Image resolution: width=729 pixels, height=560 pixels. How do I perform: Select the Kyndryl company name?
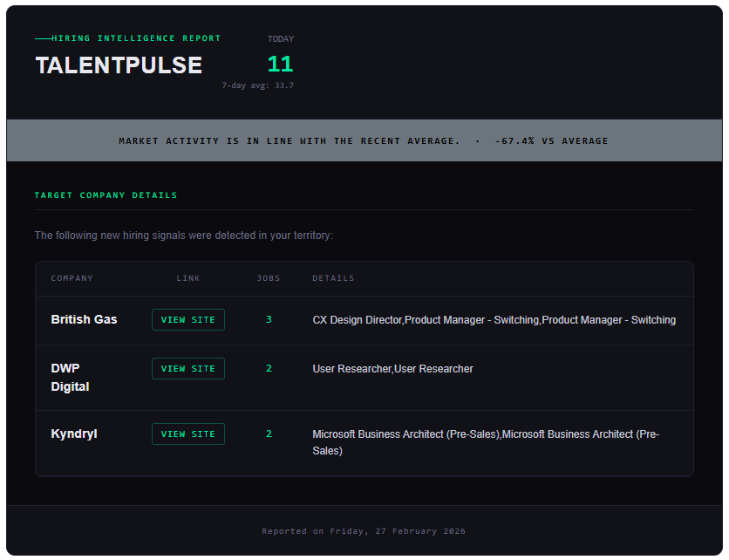(73, 434)
